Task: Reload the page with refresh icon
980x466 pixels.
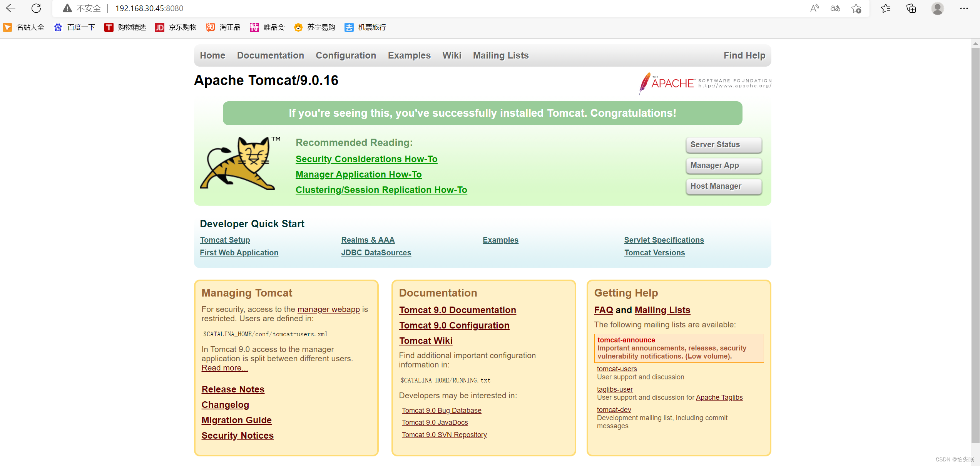Action: [36, 8]
